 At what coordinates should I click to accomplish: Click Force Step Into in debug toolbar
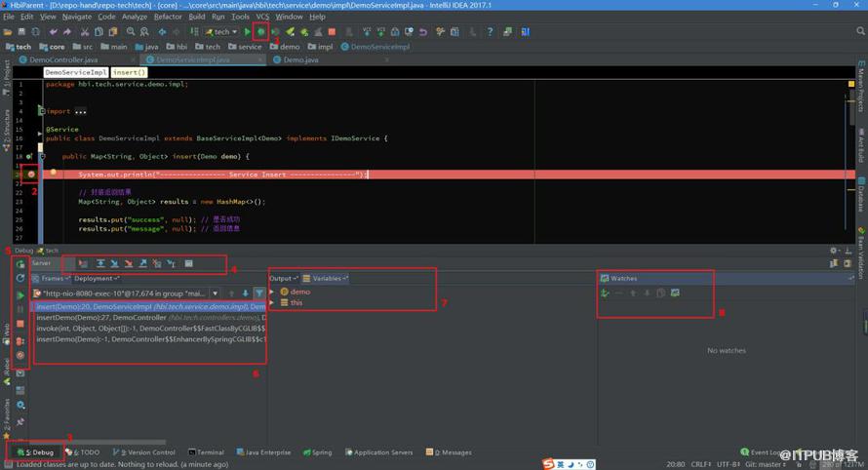click(129, 264)
